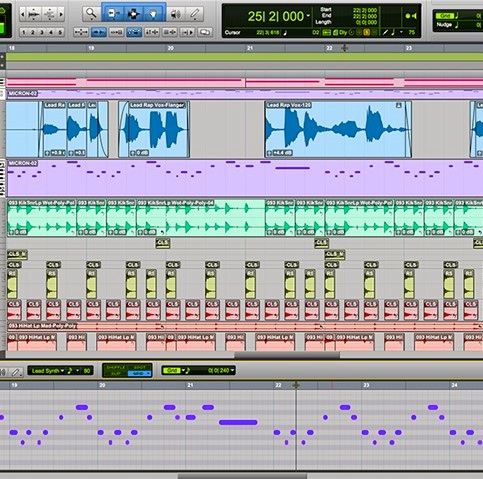Select pencil tool in MIDI editor toolbar
This screenshot has height=479, width=483.
tap(15, 371)
